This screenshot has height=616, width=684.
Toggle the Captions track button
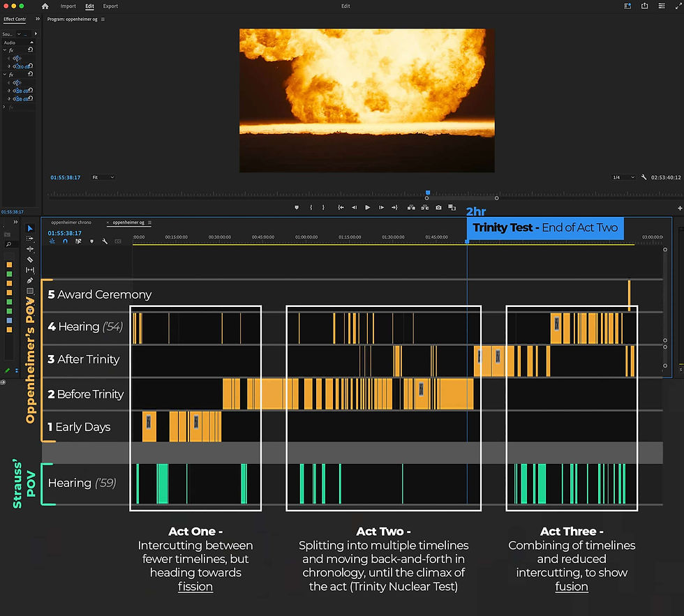(118, 241)
